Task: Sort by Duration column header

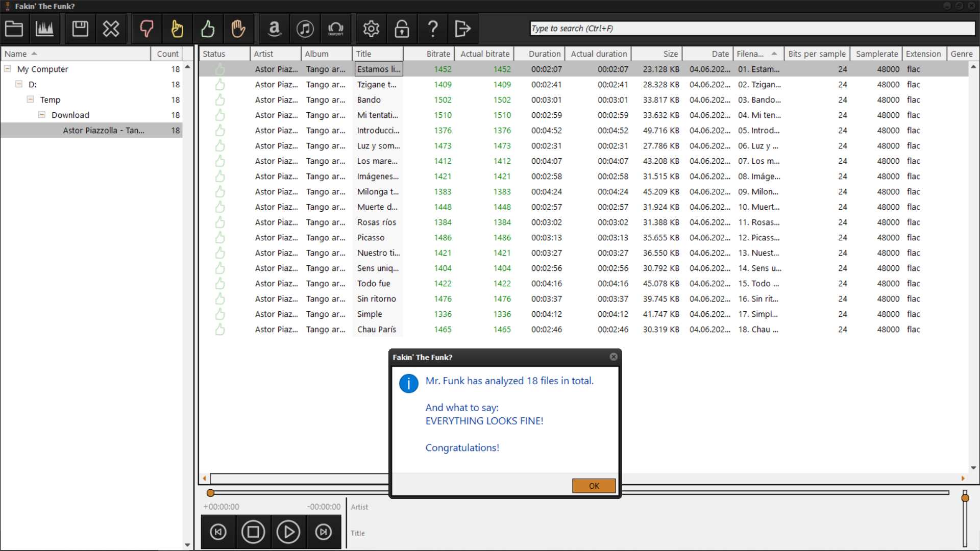Action: pos(540,54)
